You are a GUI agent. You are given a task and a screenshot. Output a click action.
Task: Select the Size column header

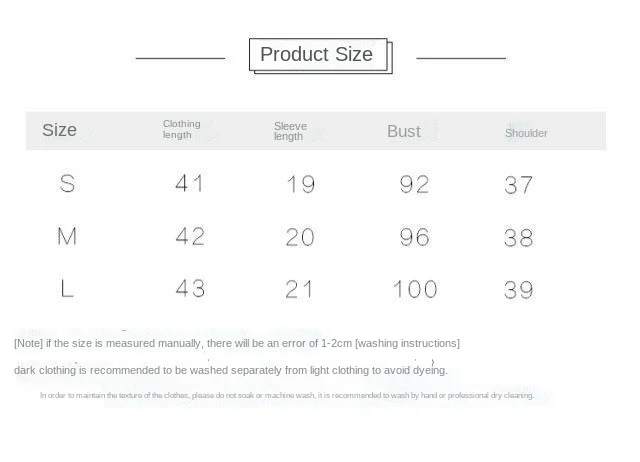(x=60, y=130)
